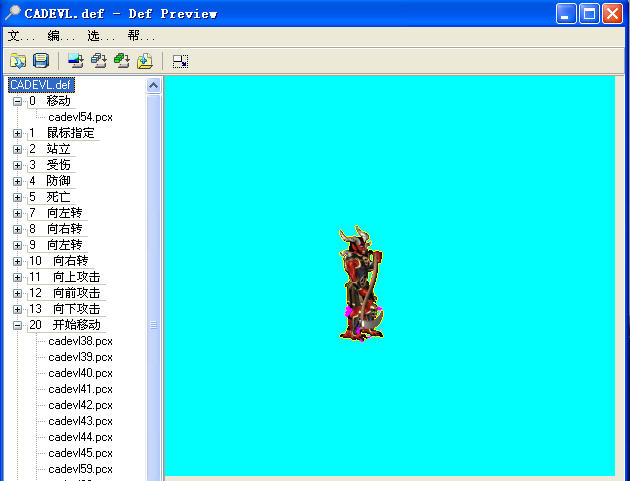Select cadevl42.pcx frame

click(x=80, y=405)
